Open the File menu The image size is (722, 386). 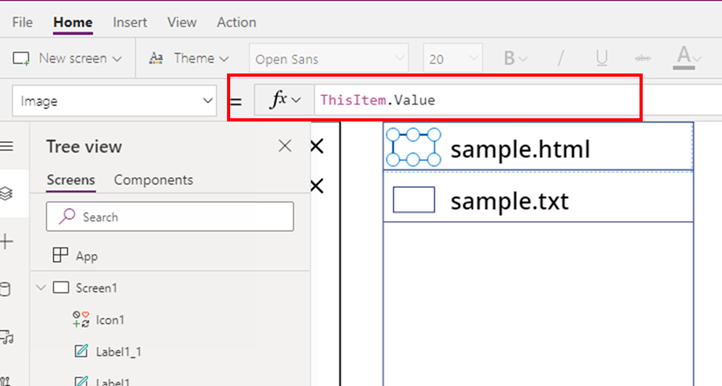(x=22, y=22)
